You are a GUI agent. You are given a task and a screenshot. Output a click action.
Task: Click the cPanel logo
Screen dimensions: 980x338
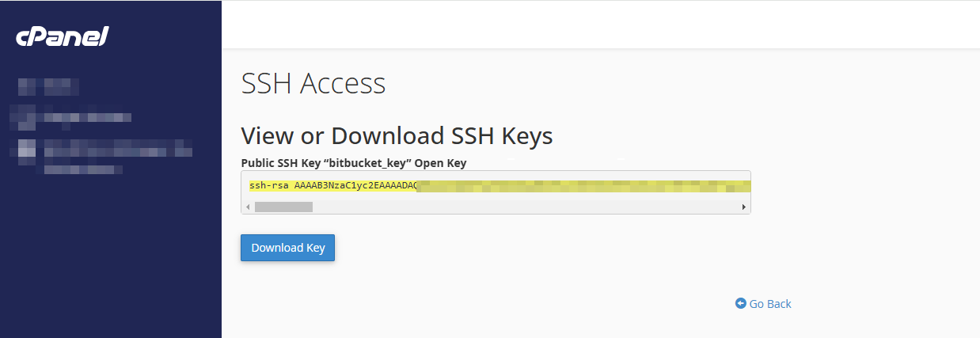(62, 36)
